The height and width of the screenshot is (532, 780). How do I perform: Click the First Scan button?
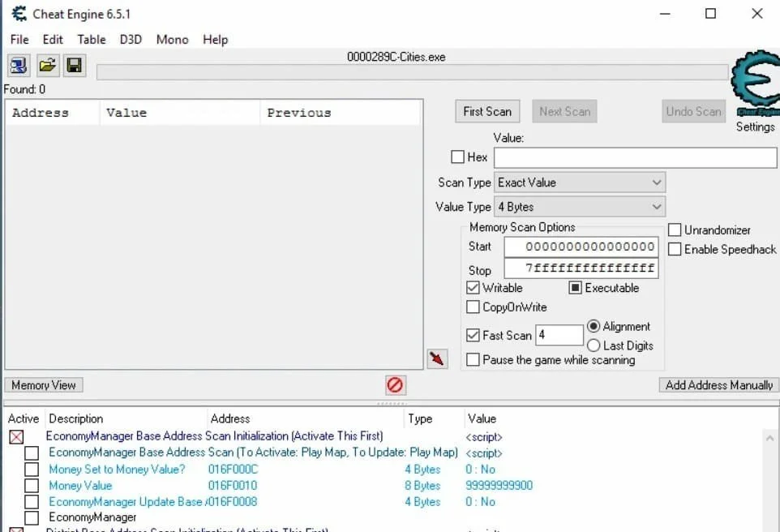pos(487,111)
